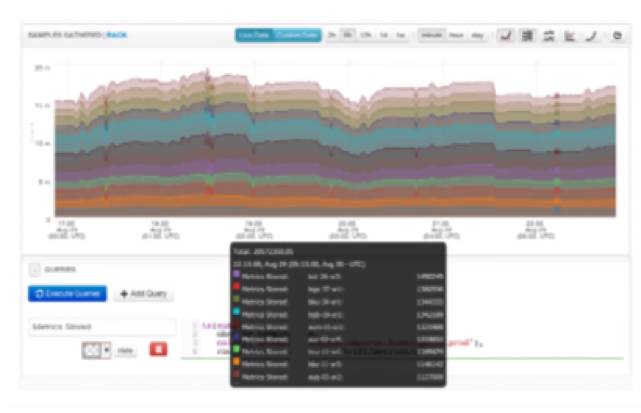Click the Hide button for the query
This screenshot has width=641, height=413.
(125, 350)
